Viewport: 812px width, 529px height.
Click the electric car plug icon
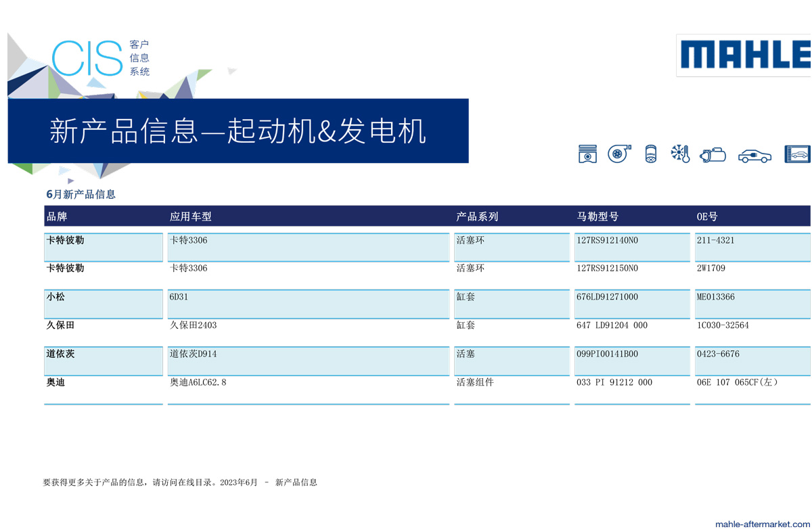click(x=754, y=156)
